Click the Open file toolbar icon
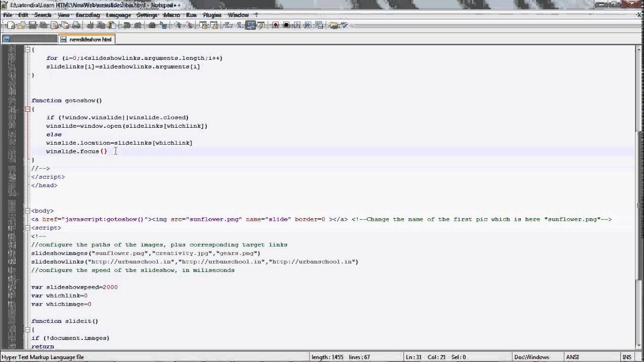Viewport: 644px width, 362px height. click(21, 25)
